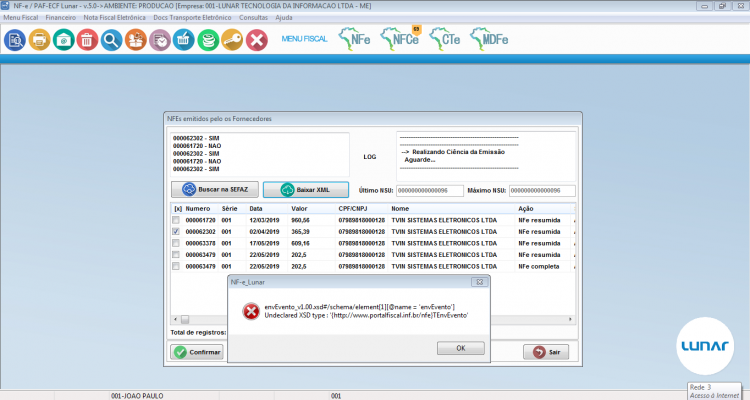The width and height of the screenshot is (750, 400).
Task: Open Menu Fiscal menu
Action: coord(21,18)
